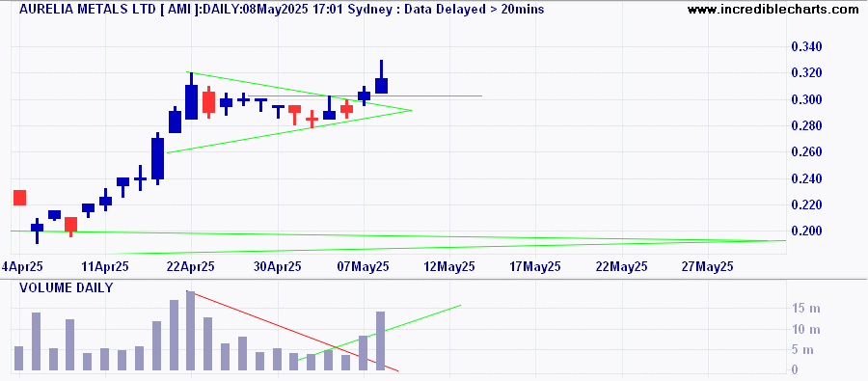
Task: Click the VOLUME DAILY panel title
Action: [x=66, y=288]
